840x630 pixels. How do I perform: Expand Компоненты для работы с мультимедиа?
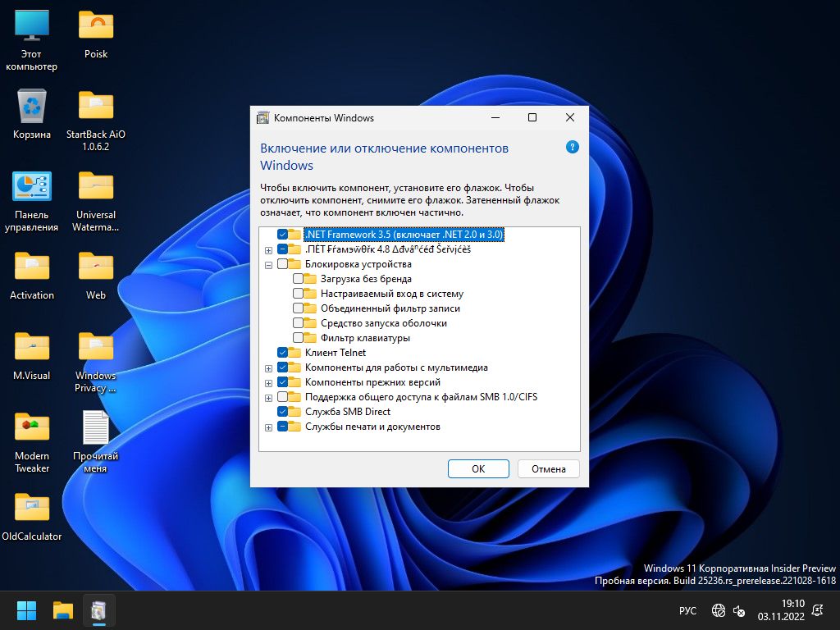point(268,368)
